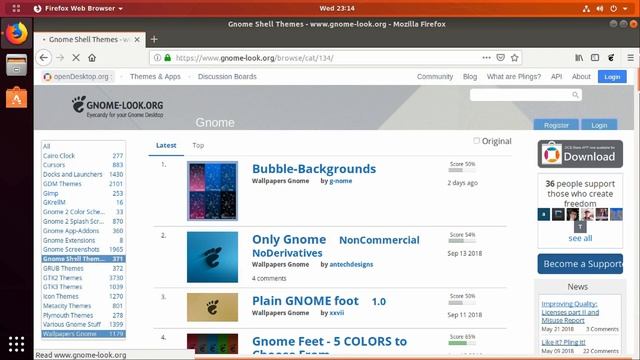Select the Gnome Shell Themes browser tab

click(90, 40)
